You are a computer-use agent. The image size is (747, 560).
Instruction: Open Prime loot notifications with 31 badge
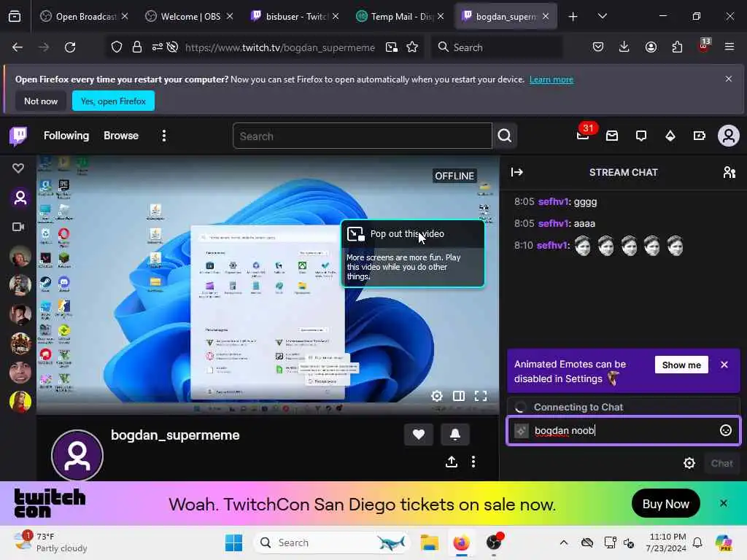click(583, 136)
